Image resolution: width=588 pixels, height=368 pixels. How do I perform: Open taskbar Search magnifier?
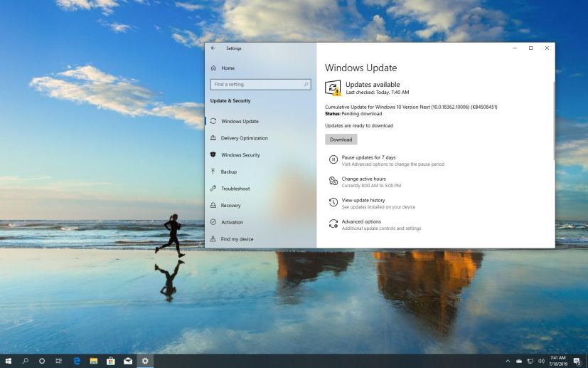point(25,361)
